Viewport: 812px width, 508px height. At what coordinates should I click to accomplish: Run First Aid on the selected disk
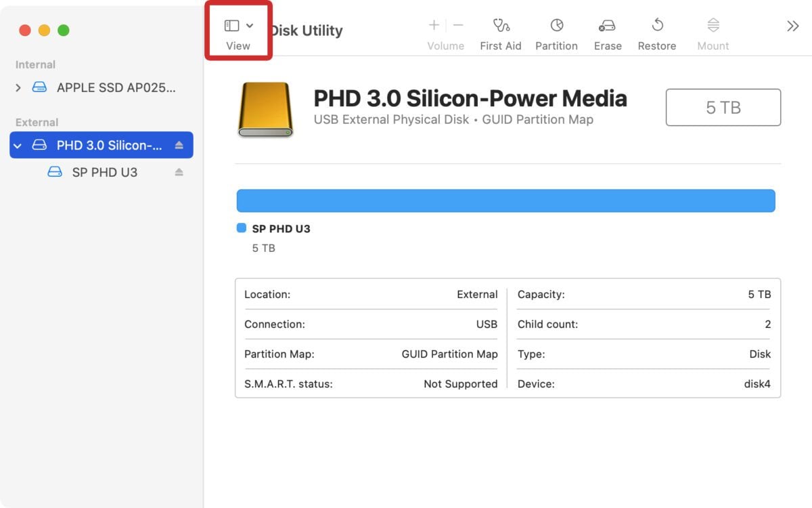500,32
